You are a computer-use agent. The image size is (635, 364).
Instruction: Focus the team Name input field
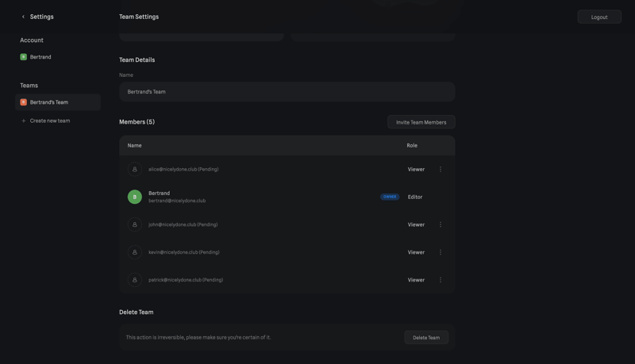click(x=287, y=92)
